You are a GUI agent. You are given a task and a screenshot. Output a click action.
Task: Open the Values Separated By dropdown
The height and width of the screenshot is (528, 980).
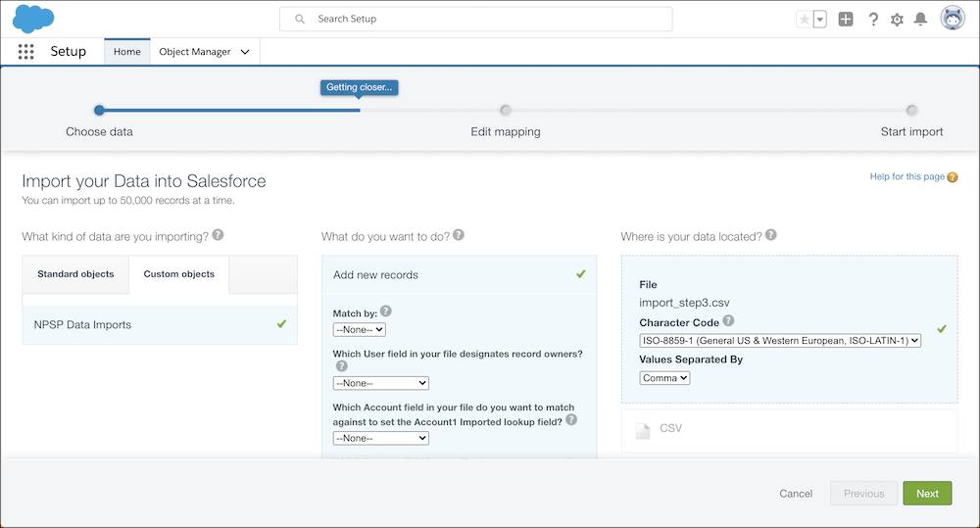664,378
